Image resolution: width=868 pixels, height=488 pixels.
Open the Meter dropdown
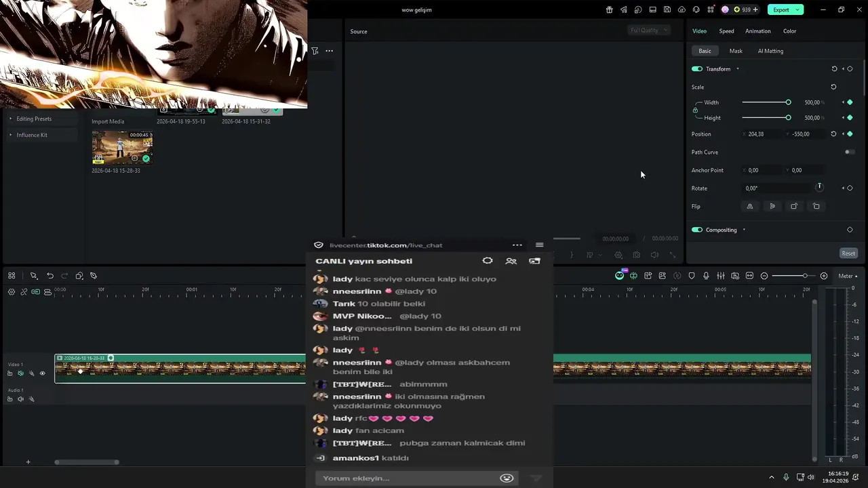[x=848, y=276]
